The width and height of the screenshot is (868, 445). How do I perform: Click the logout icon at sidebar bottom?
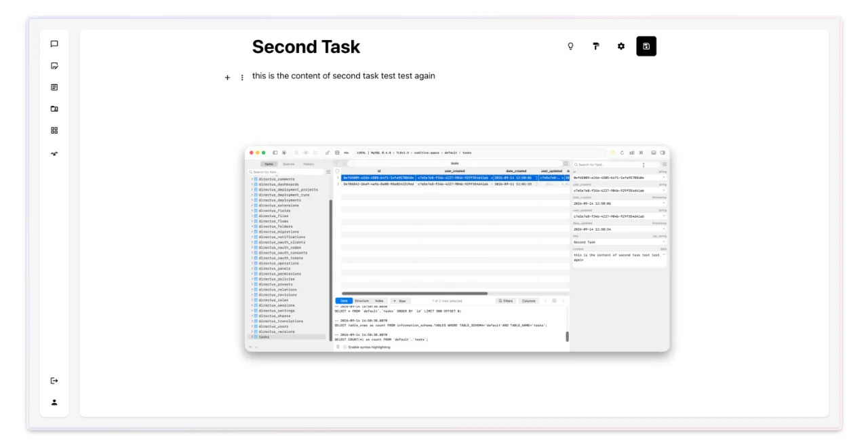(x=54, y=381)
